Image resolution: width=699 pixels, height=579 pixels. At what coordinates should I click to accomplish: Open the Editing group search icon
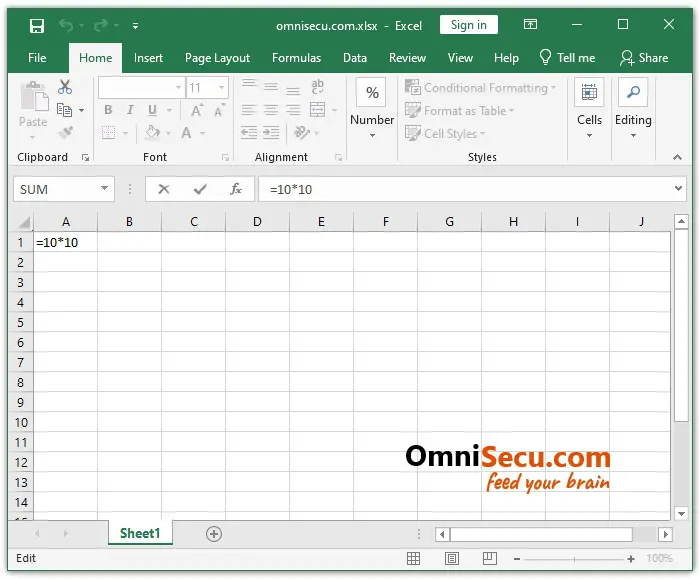633,93
